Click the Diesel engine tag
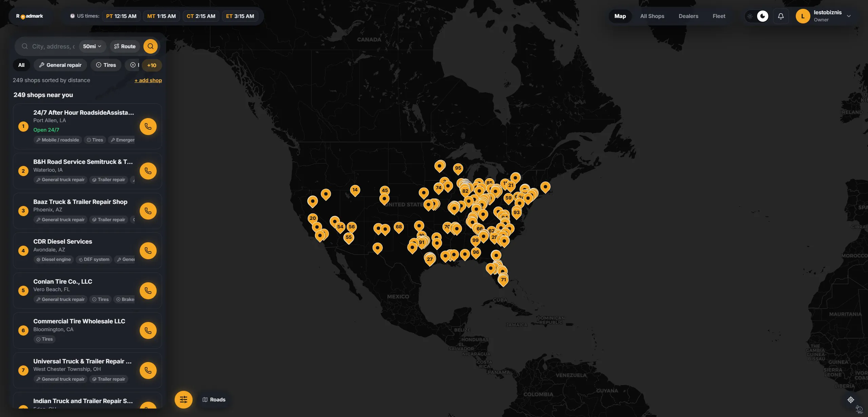Viewport: 868px width, 417px height. (54, 260)
